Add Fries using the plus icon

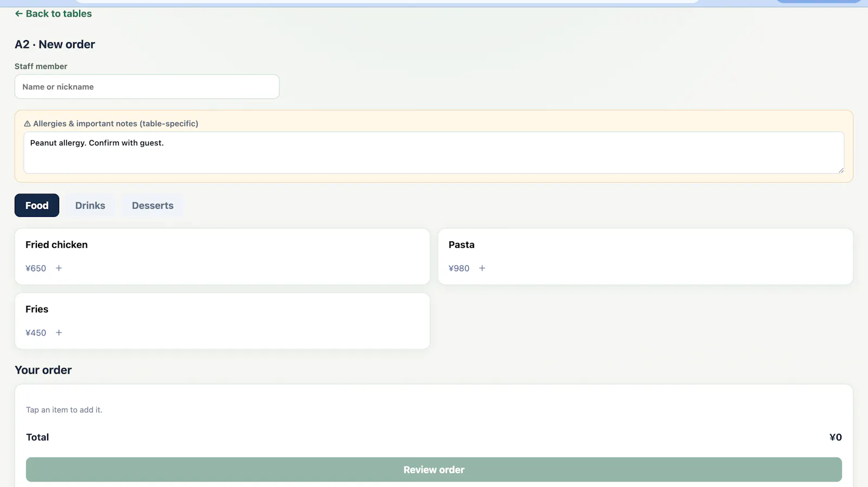click(x=59, y=332)
